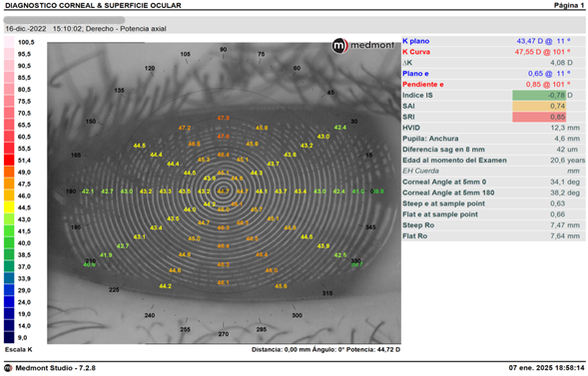The height and width of the screenshot is (376, 588).
Task: Click the Pupila: Anchura row
Action: [493, 139]
